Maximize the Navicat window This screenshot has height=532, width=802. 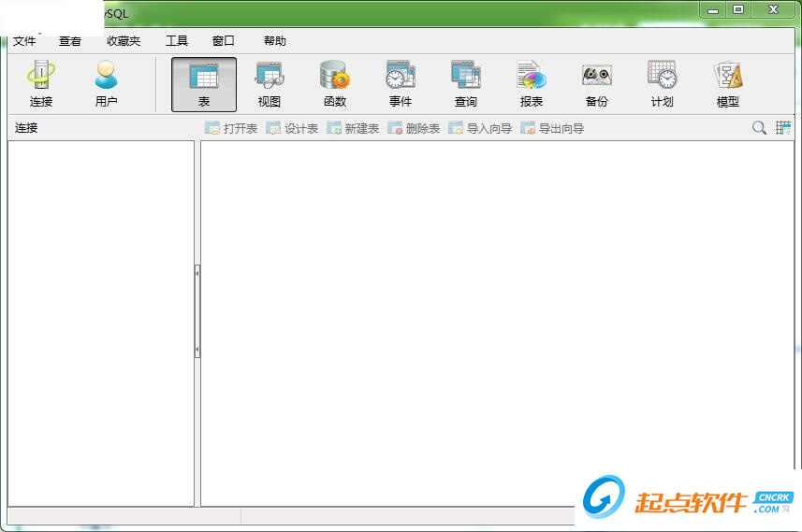pyautogui.click(x=738, y=9)
